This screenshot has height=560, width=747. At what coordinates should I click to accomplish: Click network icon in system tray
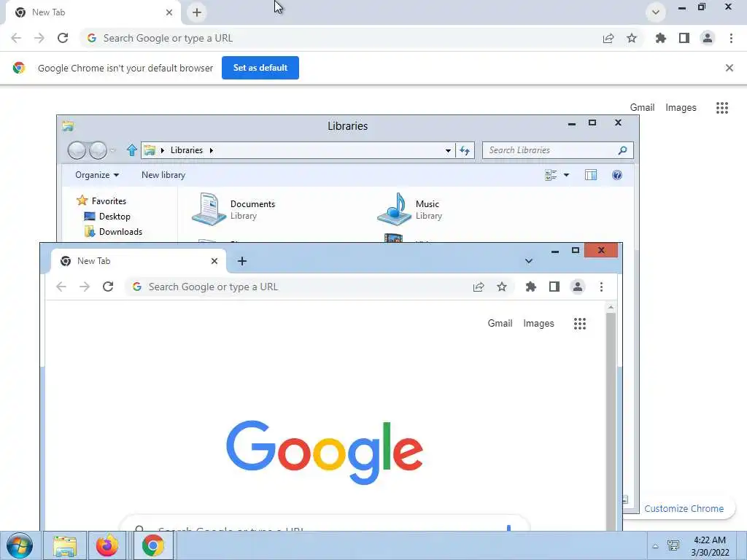click(673, 545)
